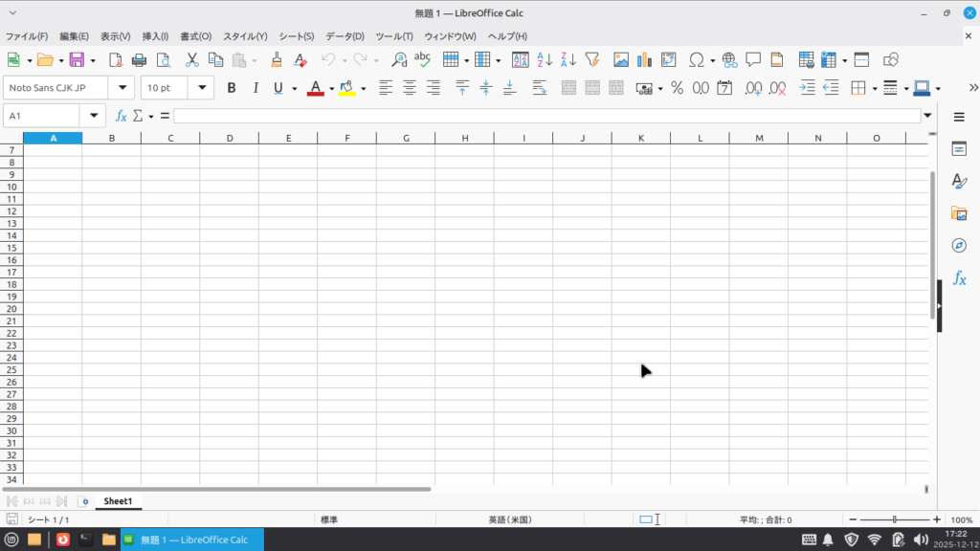Viewport: 980px width, 551px height.
Task: Click the Clone Formatting paintbrush icon
Action: click(x=276, y=59)
